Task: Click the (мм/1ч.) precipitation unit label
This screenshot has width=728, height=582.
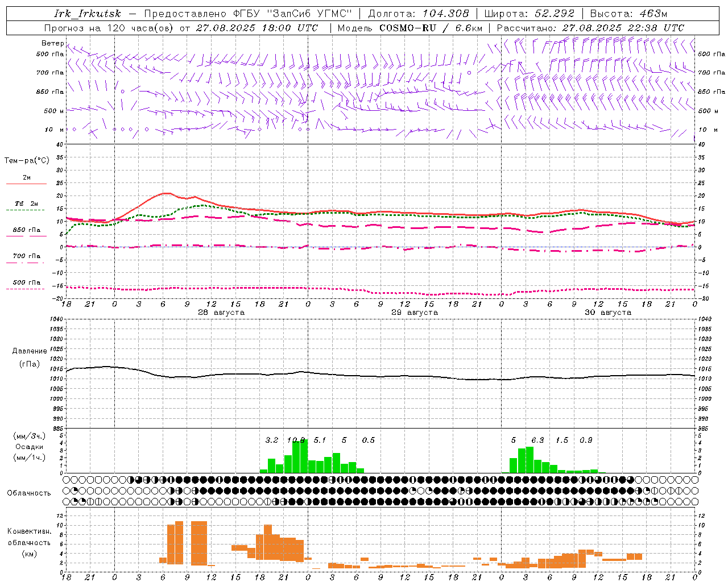Action: (28, 458)
